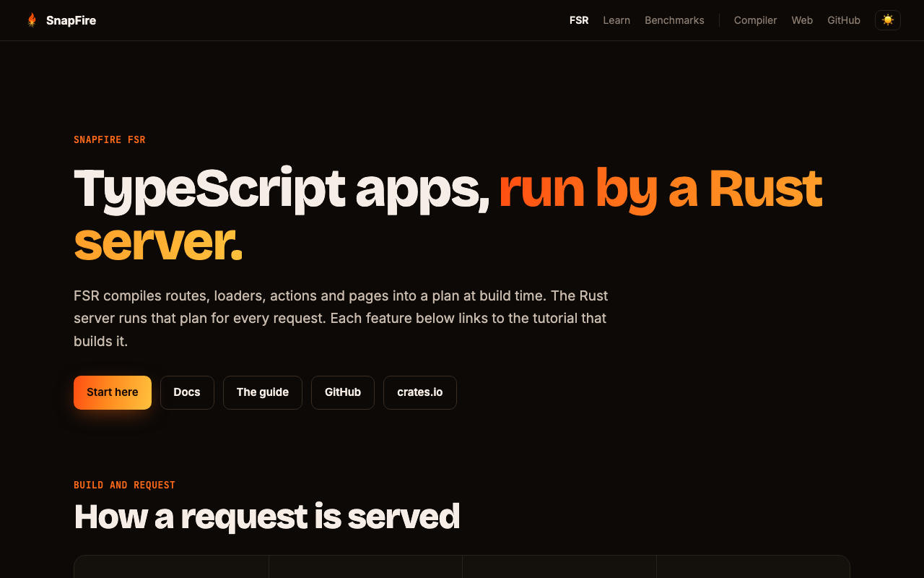Open the Docs button
The image size is (924, 578).
pyautogui.click(x=187, y=392)
